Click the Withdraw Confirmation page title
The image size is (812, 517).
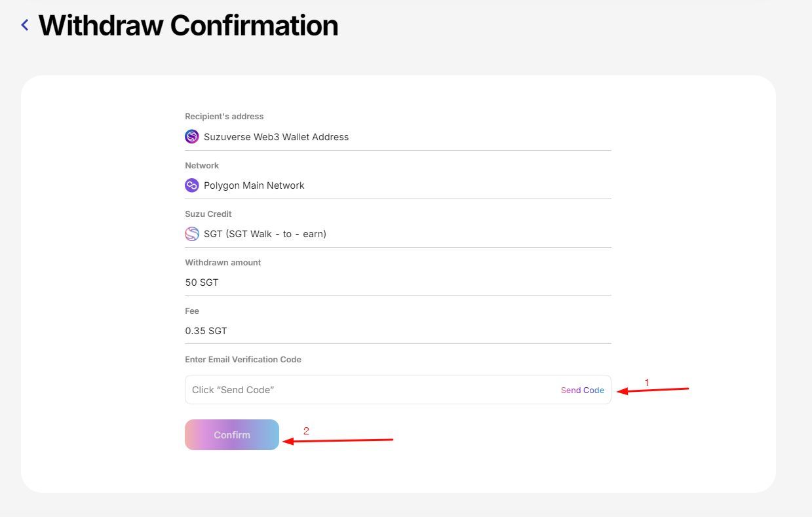pyautogui.click(x=188, y=26)
